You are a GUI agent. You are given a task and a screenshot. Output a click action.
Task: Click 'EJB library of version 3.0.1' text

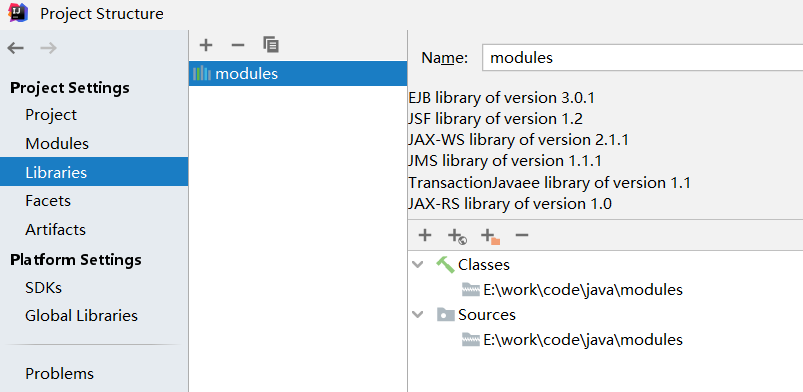(501, 97)
